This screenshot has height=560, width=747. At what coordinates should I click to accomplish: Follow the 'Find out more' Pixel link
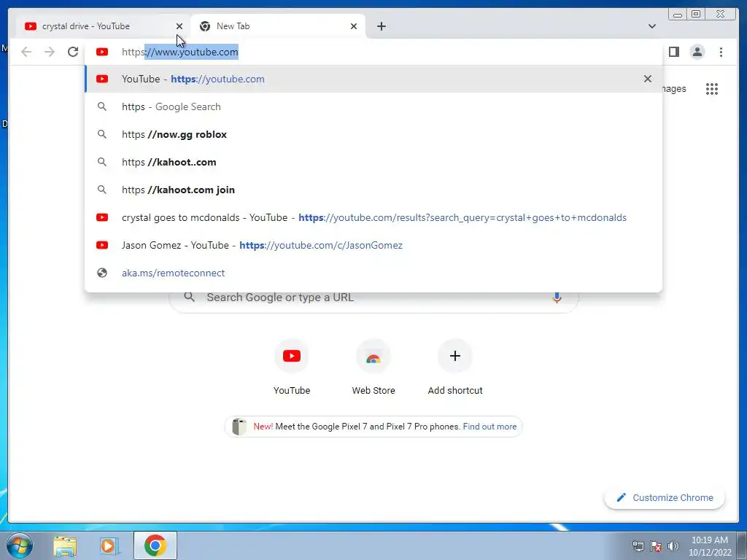click(489, 427)
